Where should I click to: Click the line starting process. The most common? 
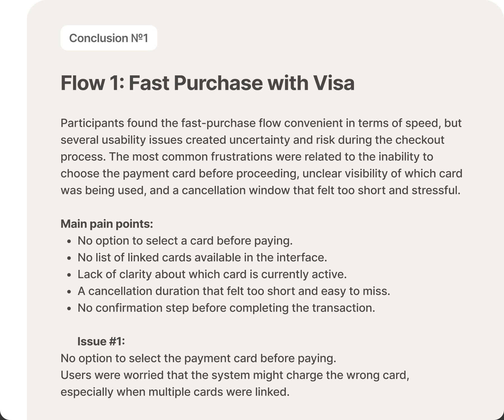(x=247, y=157)
